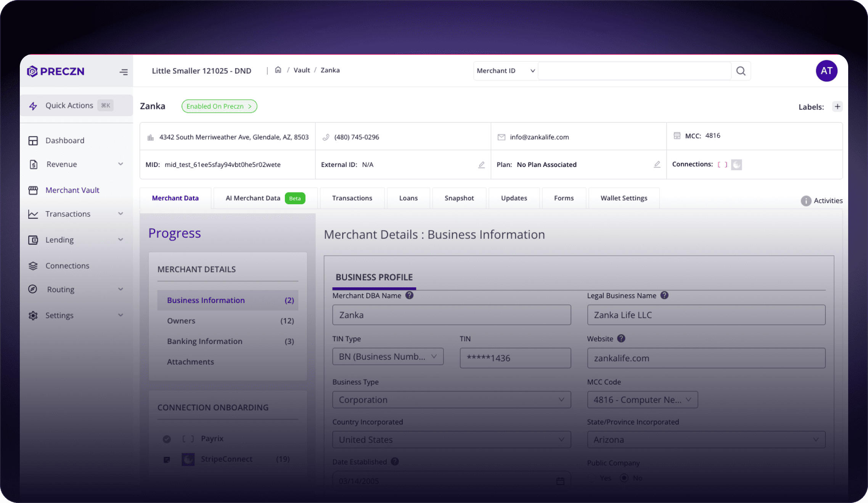Select Public Company Yes radio button
Screen dimensions: 868x503
(592, 478)
